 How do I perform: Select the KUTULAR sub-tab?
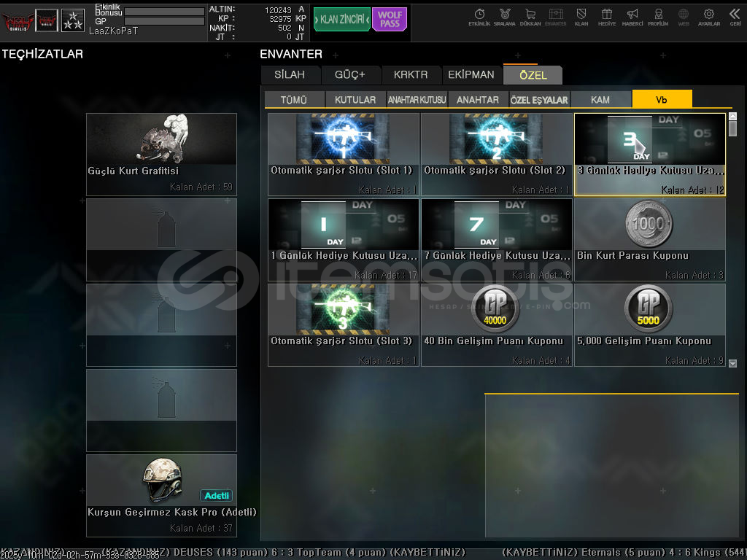[x=355, y=99]
